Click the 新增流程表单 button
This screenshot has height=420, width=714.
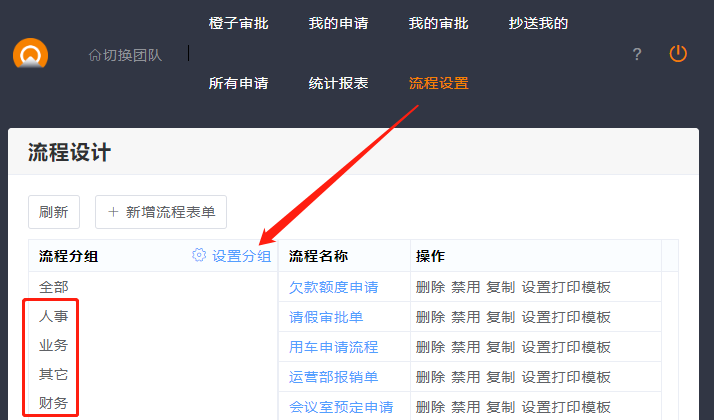[161, 212]
